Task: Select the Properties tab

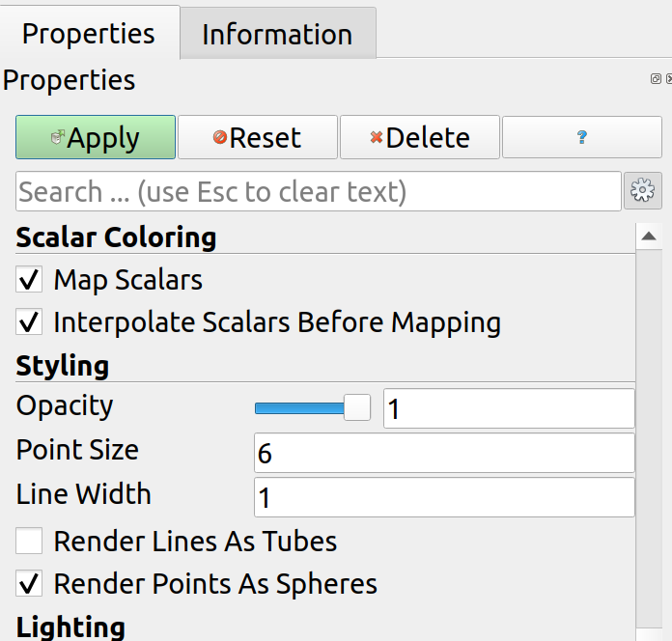Action: [x=89, y=33]
